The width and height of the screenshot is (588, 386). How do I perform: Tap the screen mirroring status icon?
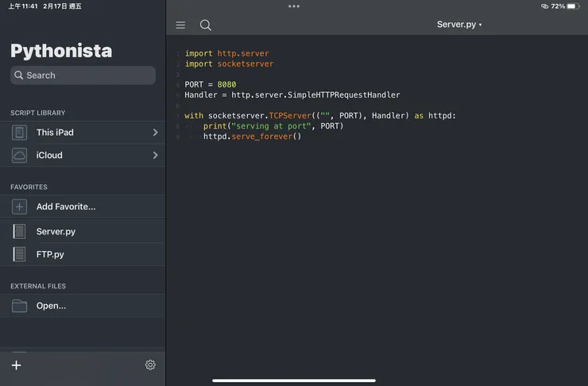tap(544, 6)
